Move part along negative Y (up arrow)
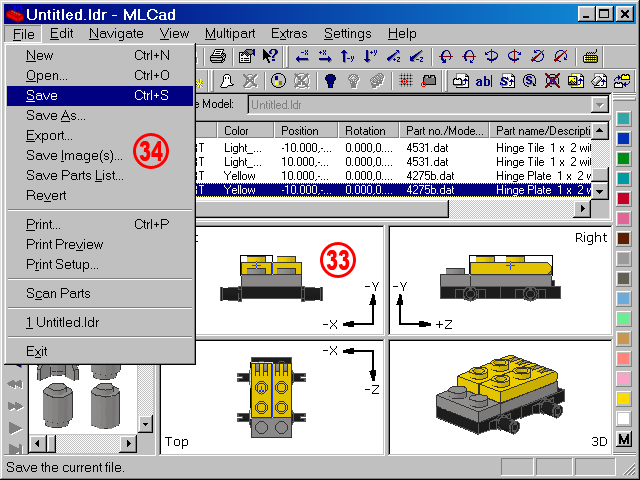 tap(347, 56)
